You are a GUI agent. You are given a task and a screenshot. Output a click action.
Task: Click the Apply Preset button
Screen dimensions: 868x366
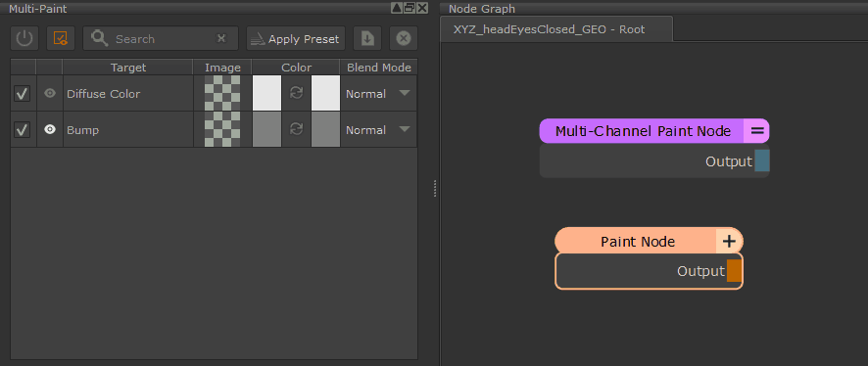tap(296, 39)
